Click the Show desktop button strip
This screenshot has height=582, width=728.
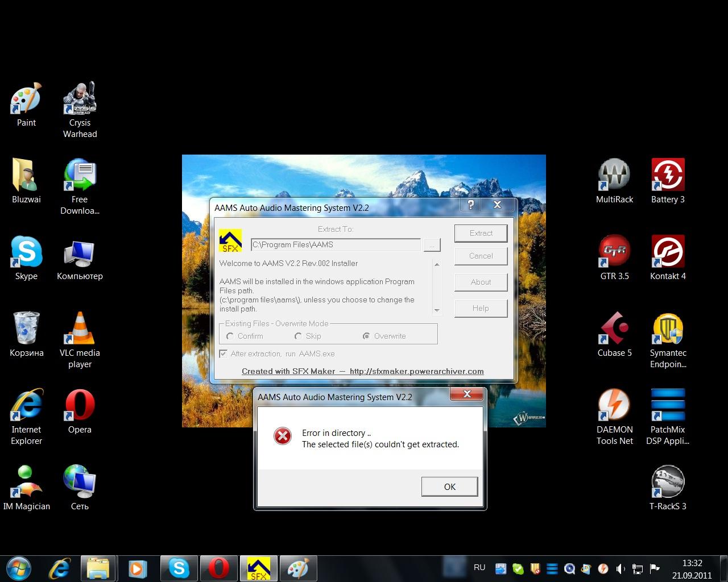click(x=723, y=569)
